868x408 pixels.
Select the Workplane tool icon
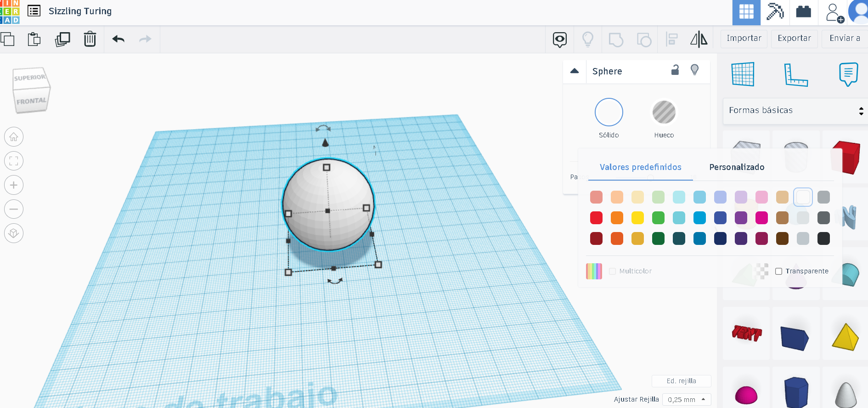[x=743, y=74]
